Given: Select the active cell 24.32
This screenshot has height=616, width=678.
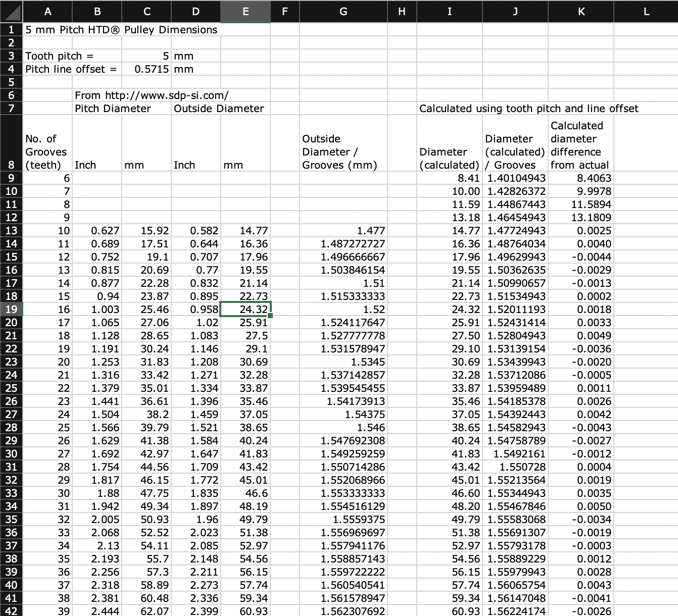Looking at the screenshot, I should point(246,309).
